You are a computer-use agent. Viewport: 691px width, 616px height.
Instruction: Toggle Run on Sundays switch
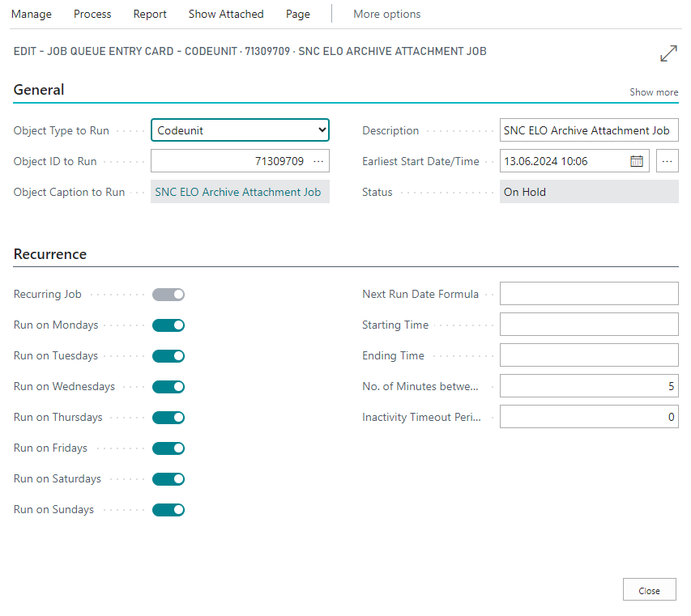pos(168,510)
